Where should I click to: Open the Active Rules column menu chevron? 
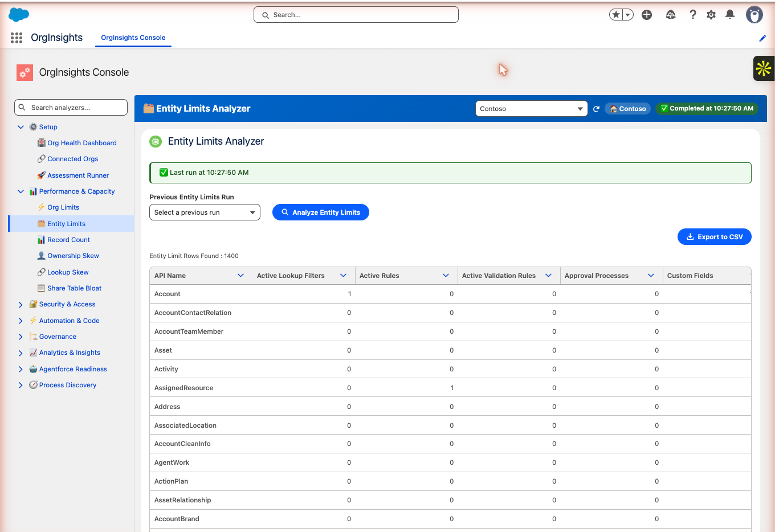(446, 276)
